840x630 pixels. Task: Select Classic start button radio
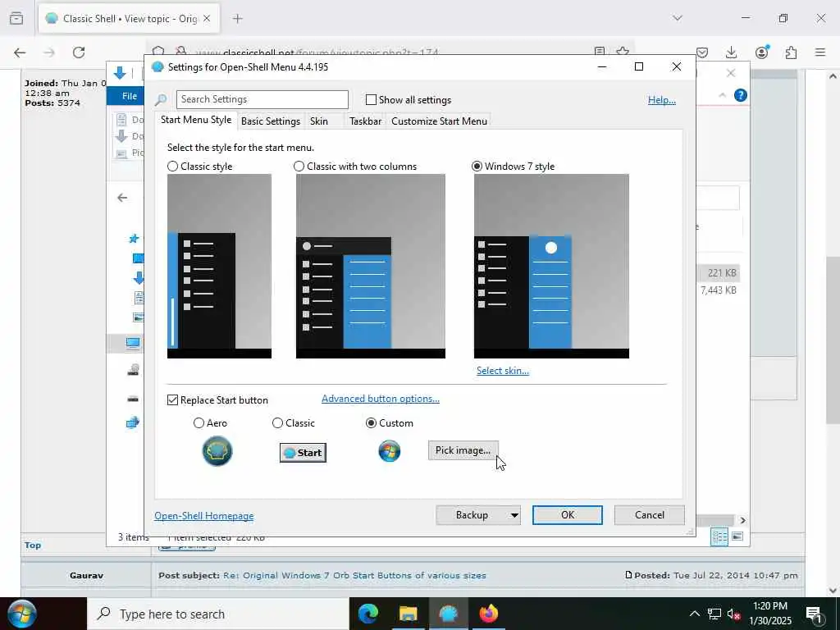pos(277,423)
